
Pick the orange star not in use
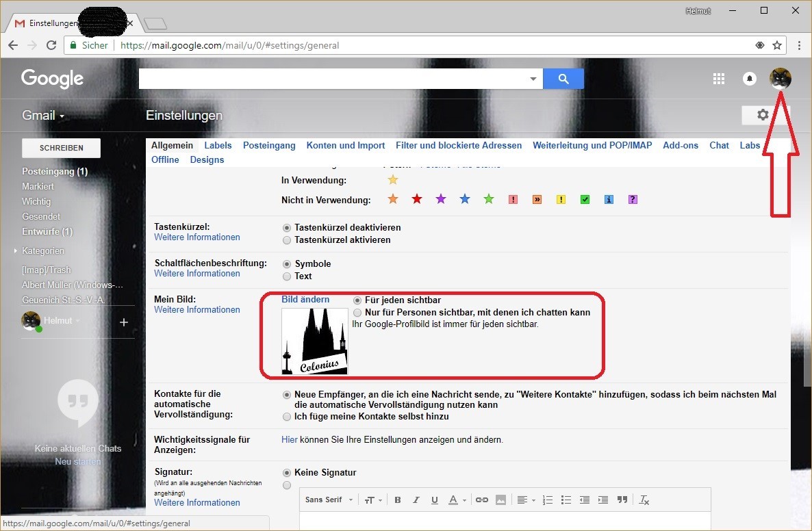393,199
